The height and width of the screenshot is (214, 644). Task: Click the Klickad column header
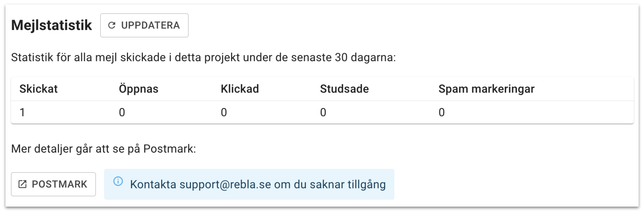[x=240, y=89]
